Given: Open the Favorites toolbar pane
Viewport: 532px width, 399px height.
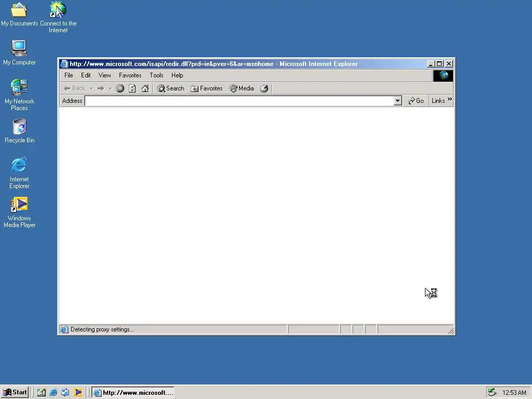Looking at the screenshot, I should (x=207, y=88).
